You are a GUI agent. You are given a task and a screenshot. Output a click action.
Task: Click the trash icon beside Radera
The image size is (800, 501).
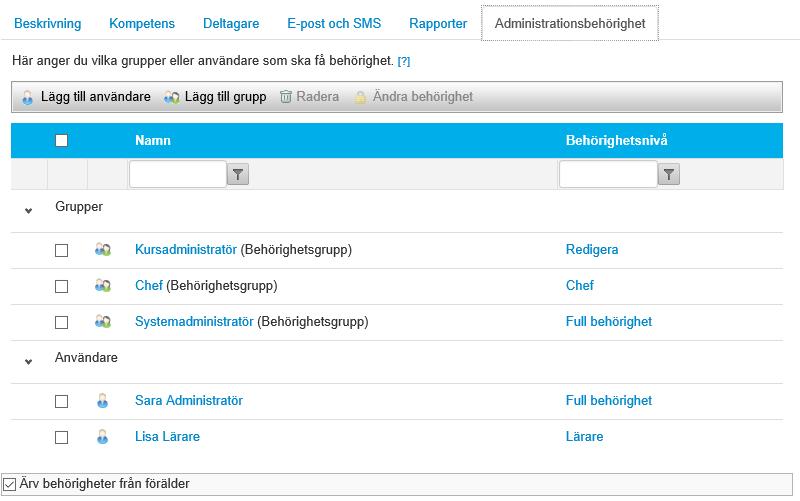click(x=286, y=96)
